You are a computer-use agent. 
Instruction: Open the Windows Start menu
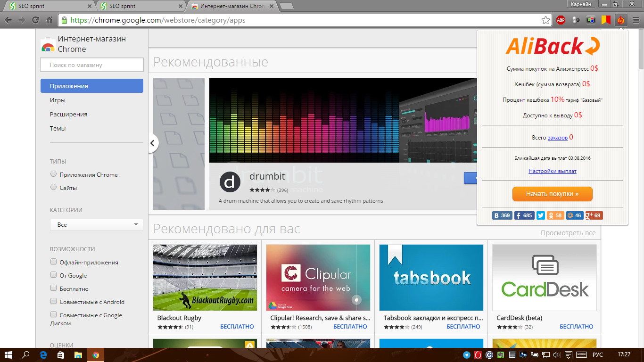point(8,355)
